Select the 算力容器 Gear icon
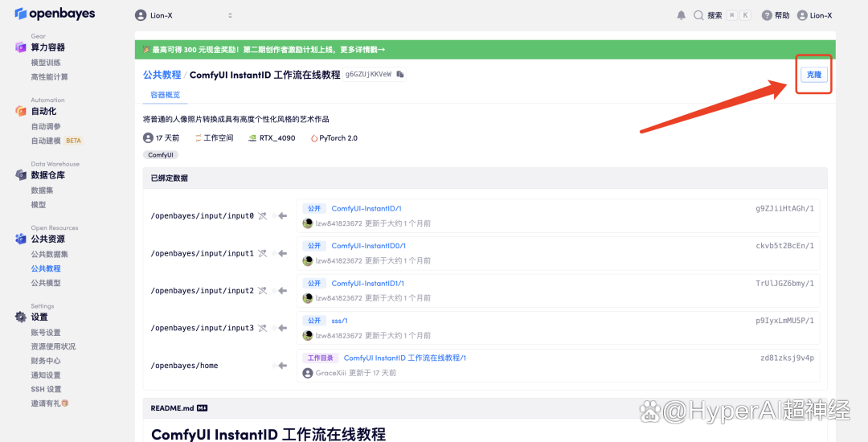The image size is (868, 442). (20, 47)
